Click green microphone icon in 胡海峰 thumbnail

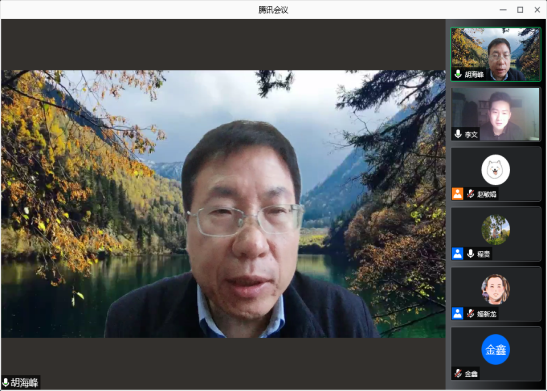point(458,74)
